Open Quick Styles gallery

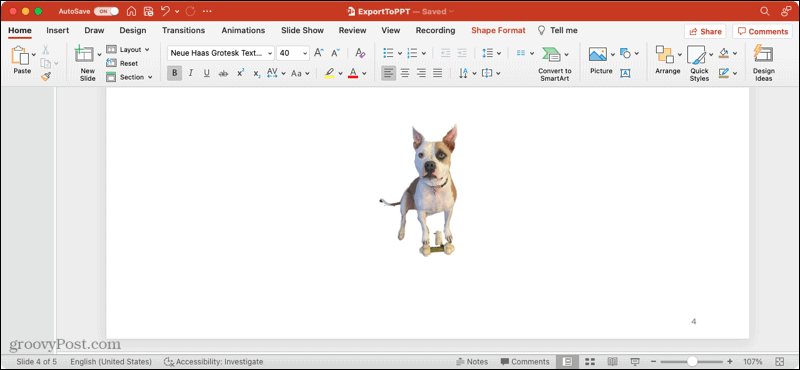click(x=699, y=63)
